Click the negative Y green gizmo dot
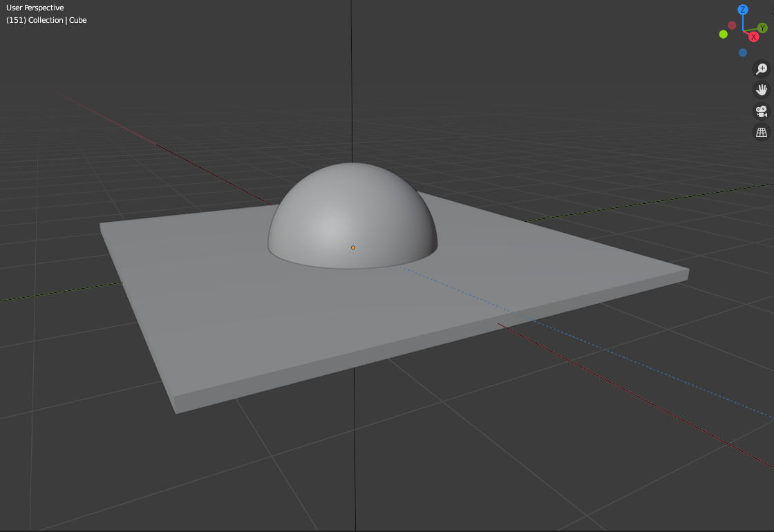The width and height of the screenshot is (774, 532). point(723,34)
